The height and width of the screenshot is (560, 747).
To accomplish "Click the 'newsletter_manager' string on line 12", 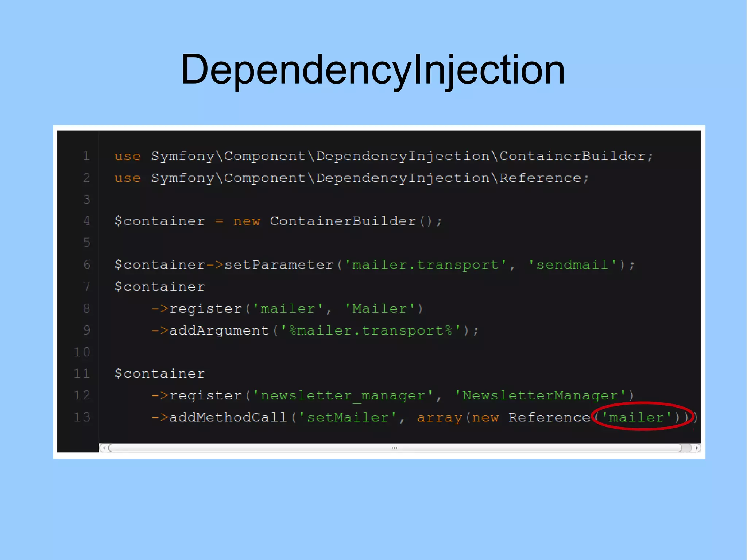I will (343, 396).
